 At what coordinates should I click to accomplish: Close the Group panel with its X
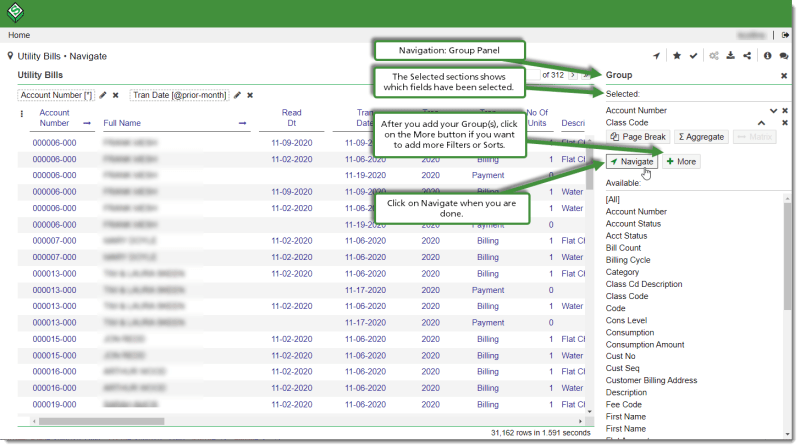(x=784, y=76)
